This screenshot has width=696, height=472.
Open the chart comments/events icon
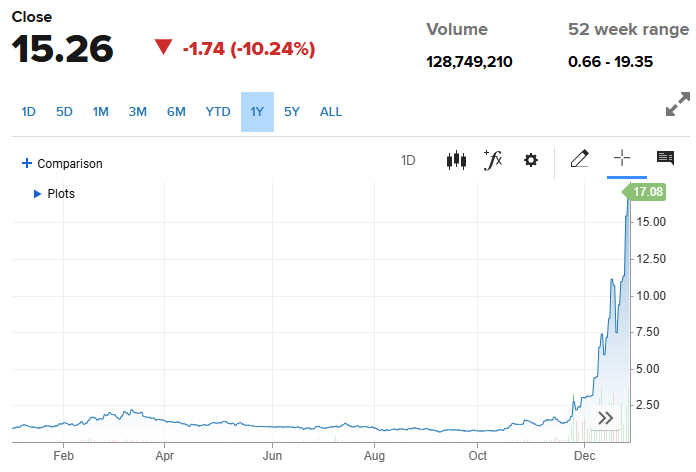[665, 159]
